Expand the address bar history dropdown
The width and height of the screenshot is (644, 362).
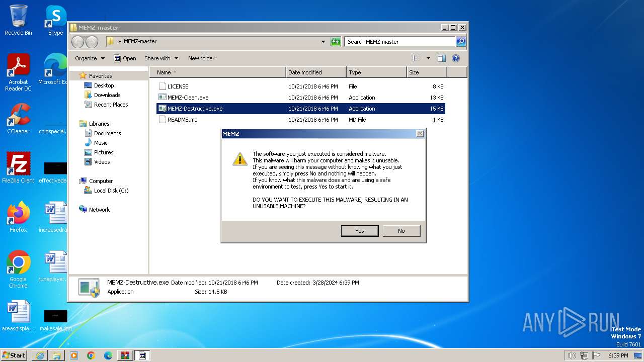[x=323, y=42]
